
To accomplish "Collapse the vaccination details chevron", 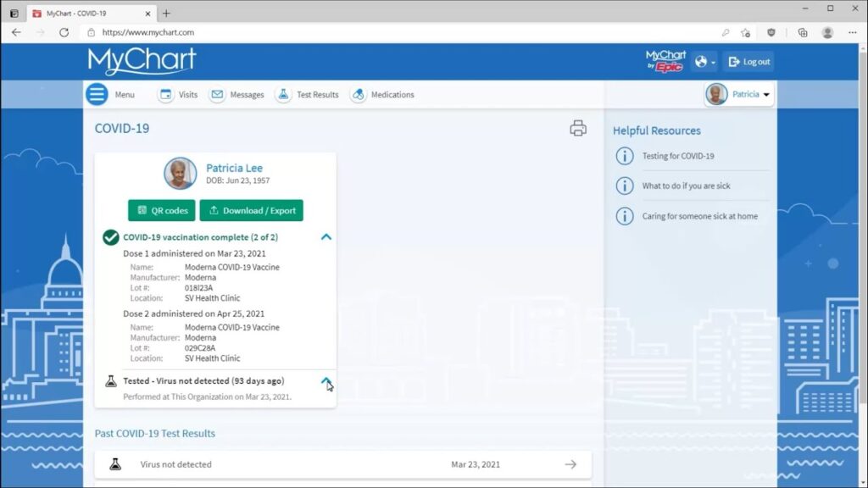I will point(326,237).
